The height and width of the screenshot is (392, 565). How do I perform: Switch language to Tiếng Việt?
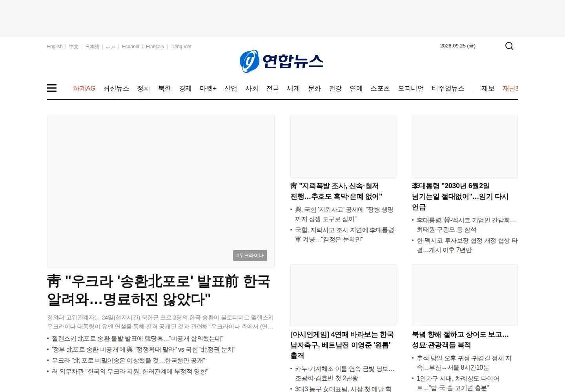pos(181,47)
